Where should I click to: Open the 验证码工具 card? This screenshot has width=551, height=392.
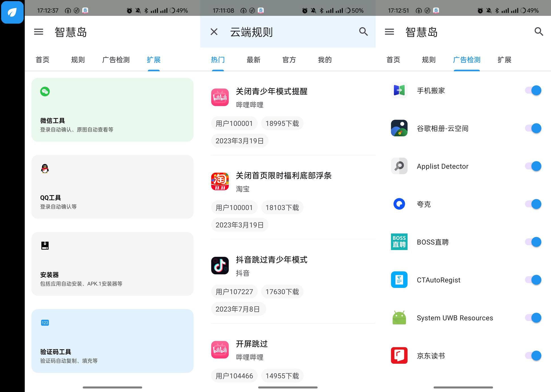[112, 341]
